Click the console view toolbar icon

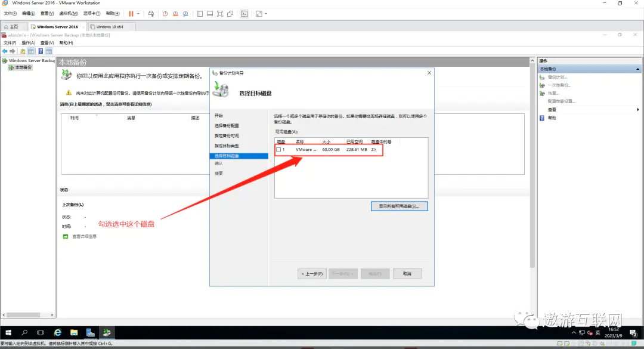244,14
